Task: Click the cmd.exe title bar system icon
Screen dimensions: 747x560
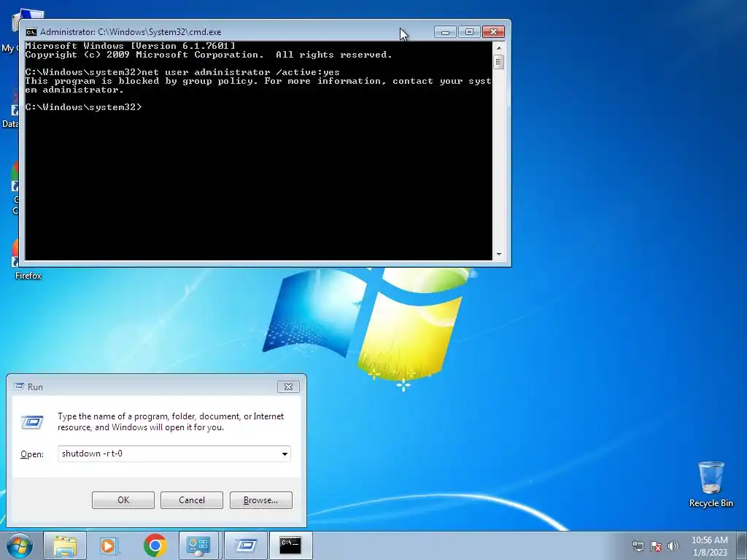Action: click(31, 32)
